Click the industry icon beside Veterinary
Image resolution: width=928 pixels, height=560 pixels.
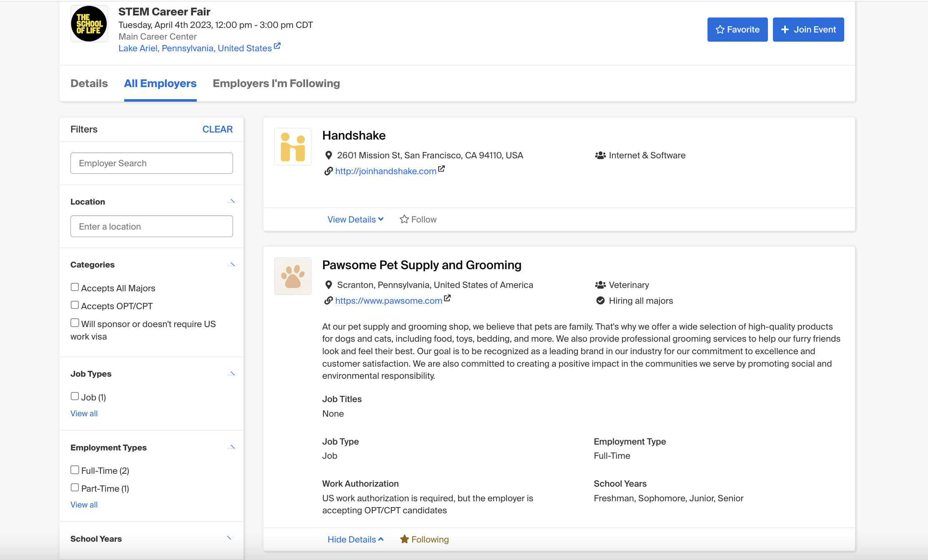tap(600, 285)
